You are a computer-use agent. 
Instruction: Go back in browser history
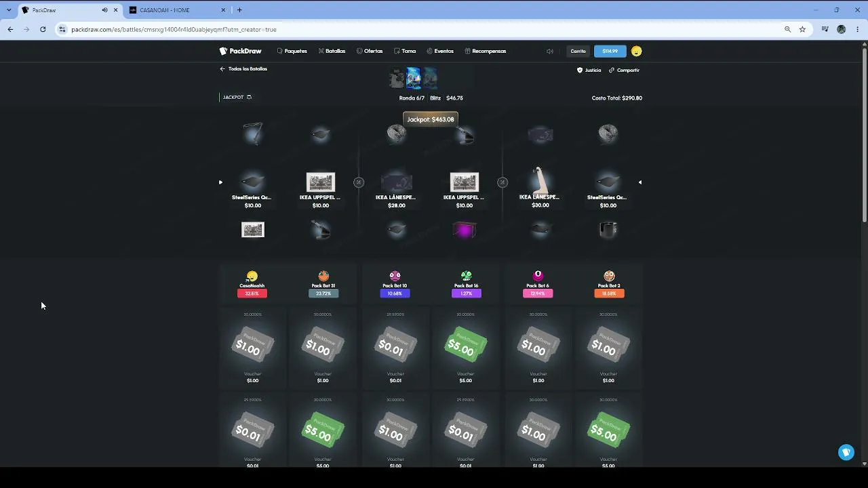coord(10,29)
